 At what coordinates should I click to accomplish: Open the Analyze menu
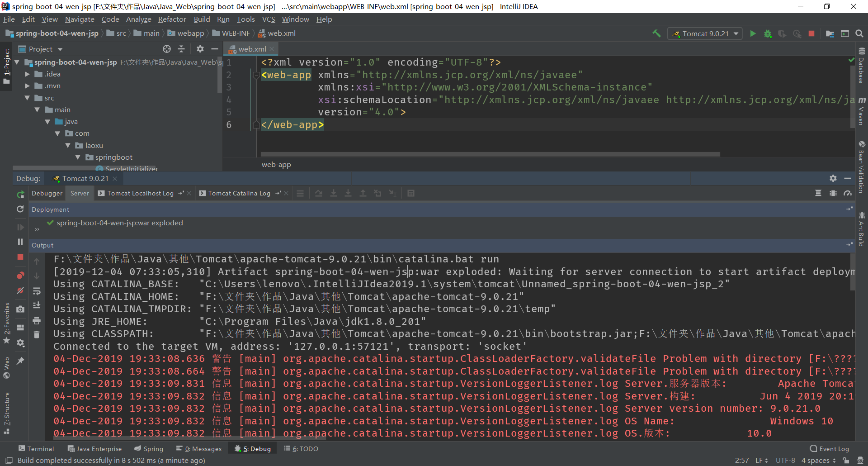point(138,19)
